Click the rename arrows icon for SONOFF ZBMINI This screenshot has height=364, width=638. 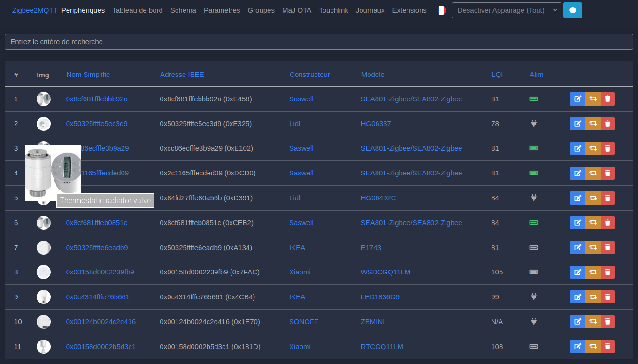coord(592,322)
